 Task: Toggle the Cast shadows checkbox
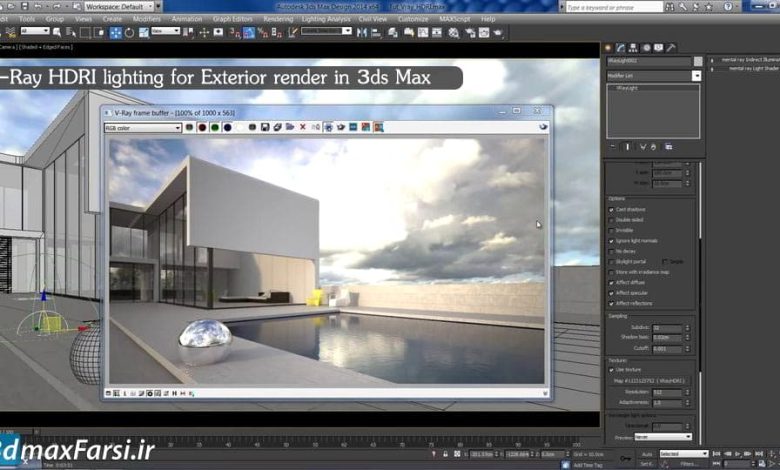tap(612, 208)
